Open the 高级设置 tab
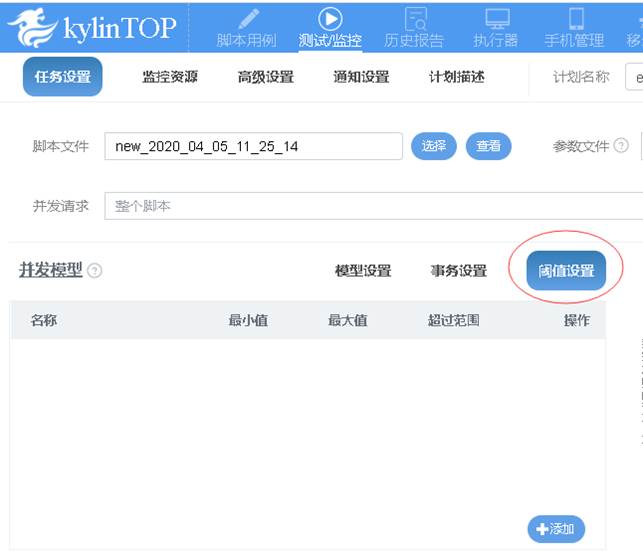The width and height of the screenshot is (643, 556). (265, 77)
